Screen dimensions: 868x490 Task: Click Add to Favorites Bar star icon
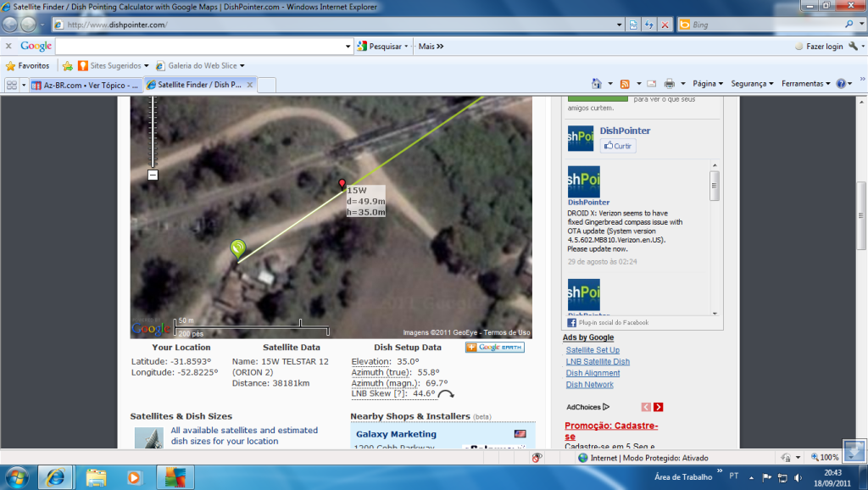68,66
